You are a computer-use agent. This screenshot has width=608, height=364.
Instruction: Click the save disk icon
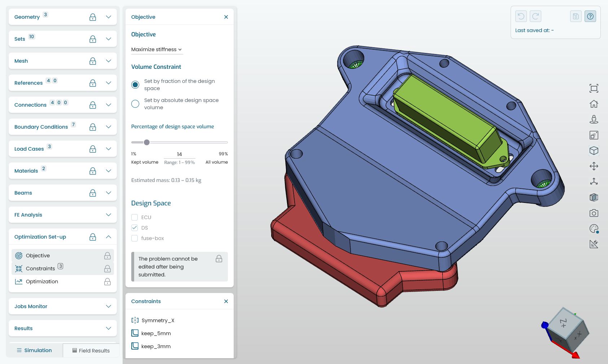point(576,16)
